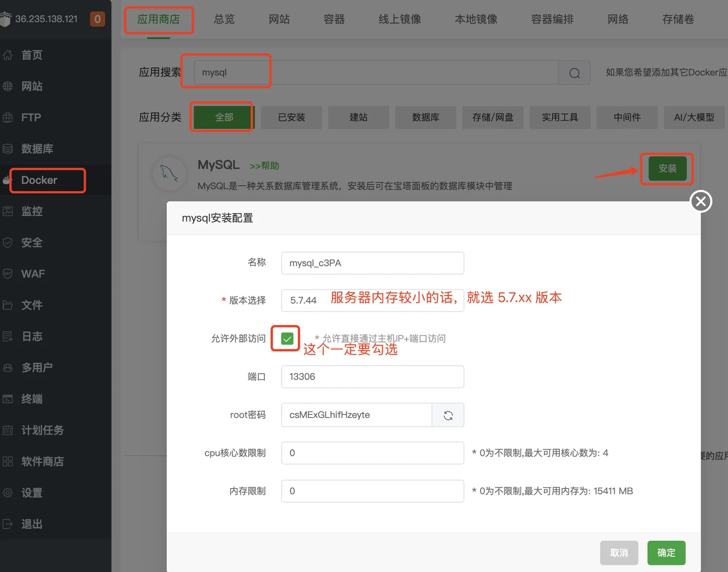728x572 pixels.
Task: Click the green 安装 button for MySQL
Action: [667, 169]
